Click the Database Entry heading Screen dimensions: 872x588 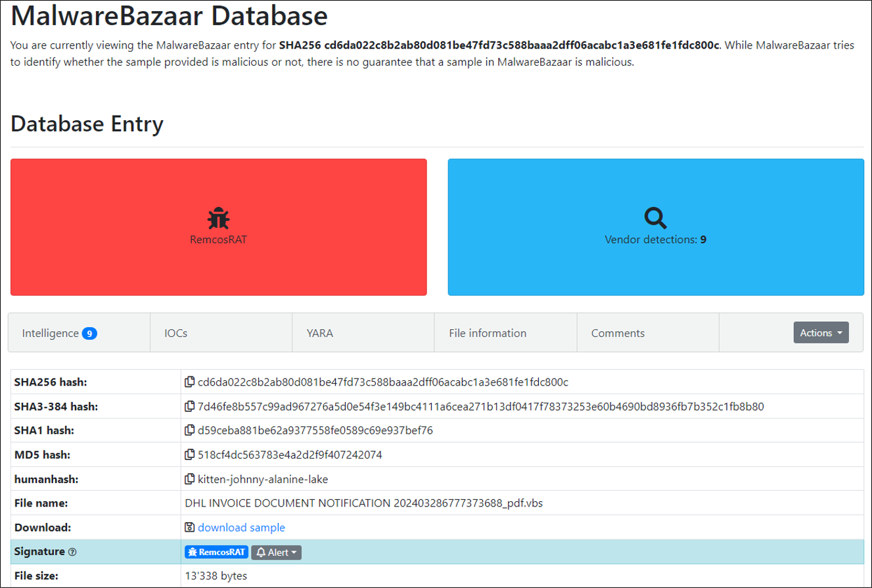(87, 124)
